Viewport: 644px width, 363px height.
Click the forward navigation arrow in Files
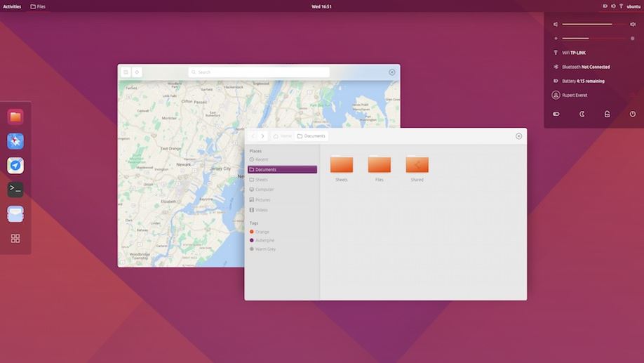[x=263, y=136]
